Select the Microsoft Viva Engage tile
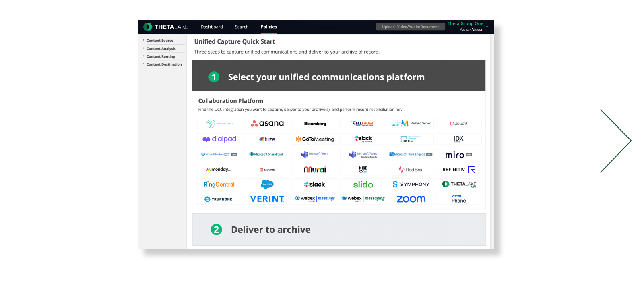The image size is (644, 282). (x=411, y=154)
